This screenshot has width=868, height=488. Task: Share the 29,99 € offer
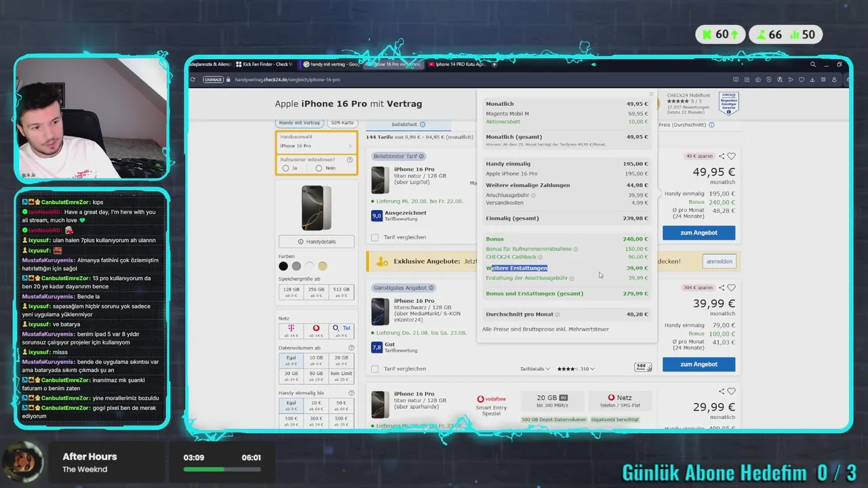coord(722,392)
